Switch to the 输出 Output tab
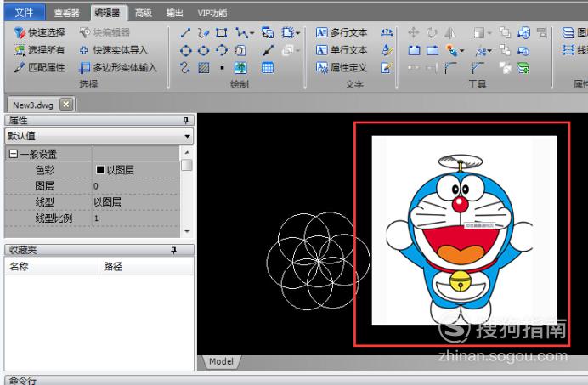 (175, 13)
